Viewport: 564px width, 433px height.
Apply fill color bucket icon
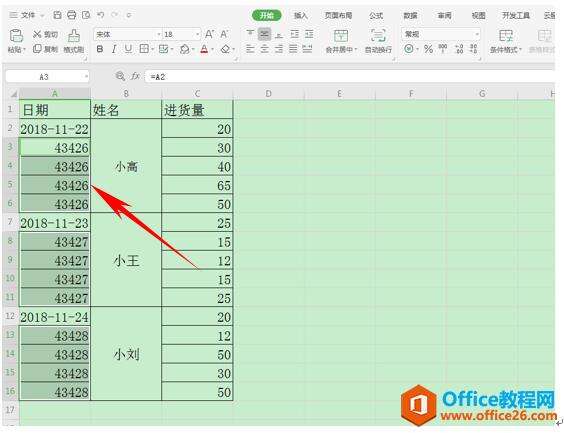tap(185, 49)
